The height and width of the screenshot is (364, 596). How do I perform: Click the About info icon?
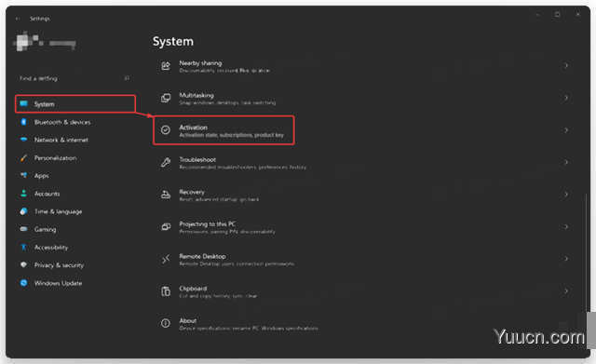click(x=166, y=323)
